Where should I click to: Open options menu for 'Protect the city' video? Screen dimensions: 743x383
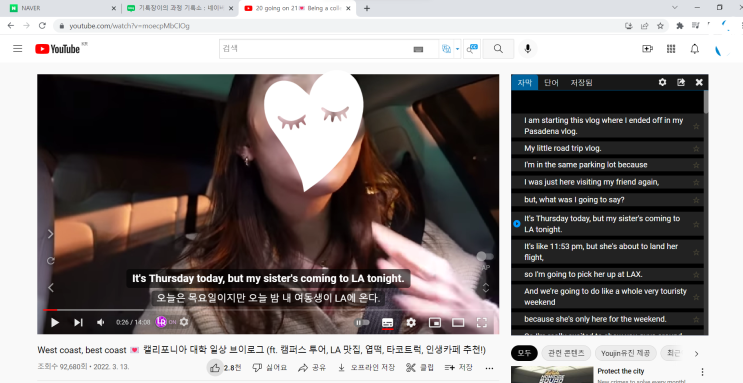tap(702, 372)
